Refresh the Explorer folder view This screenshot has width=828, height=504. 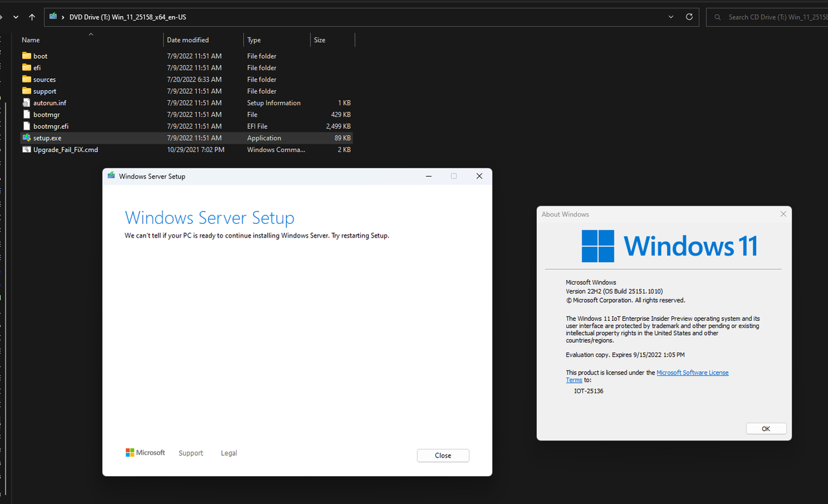click(689, 17)
